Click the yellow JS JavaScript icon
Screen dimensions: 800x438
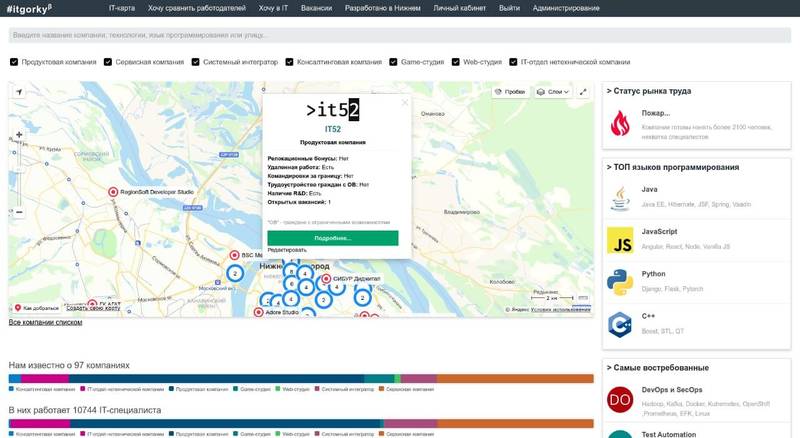620,240
